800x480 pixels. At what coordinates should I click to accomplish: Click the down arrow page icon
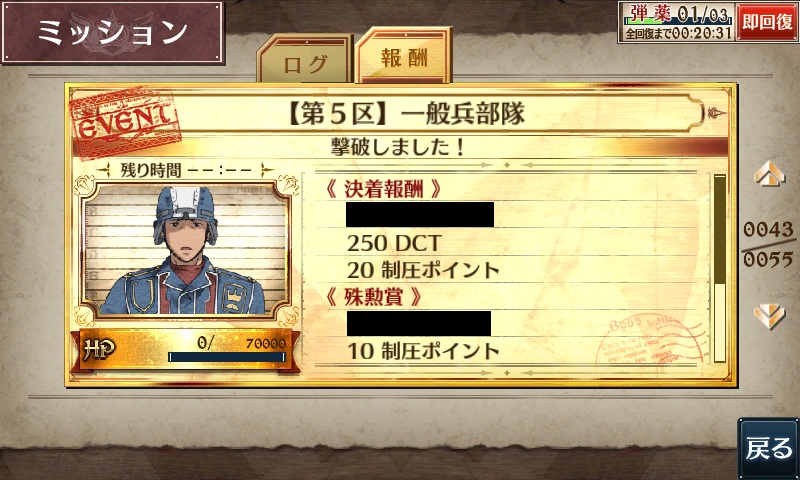point(769,316)
